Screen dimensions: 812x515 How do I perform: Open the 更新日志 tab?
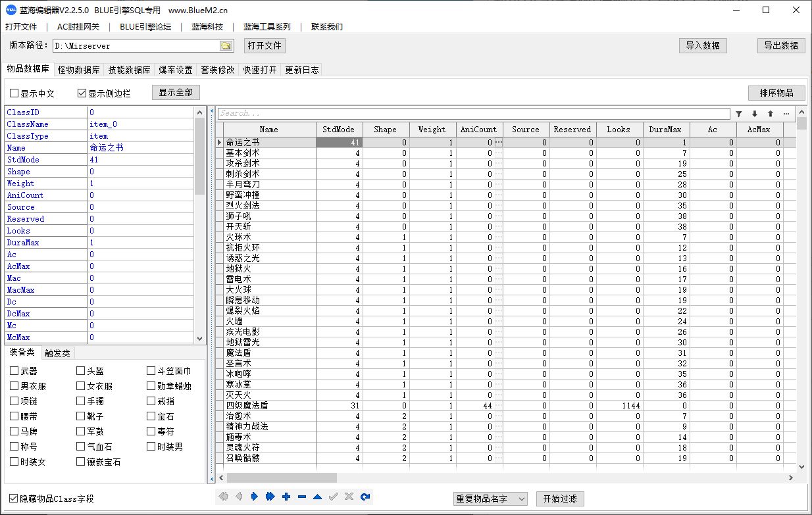pyautogui.click(x=302, y=70)
